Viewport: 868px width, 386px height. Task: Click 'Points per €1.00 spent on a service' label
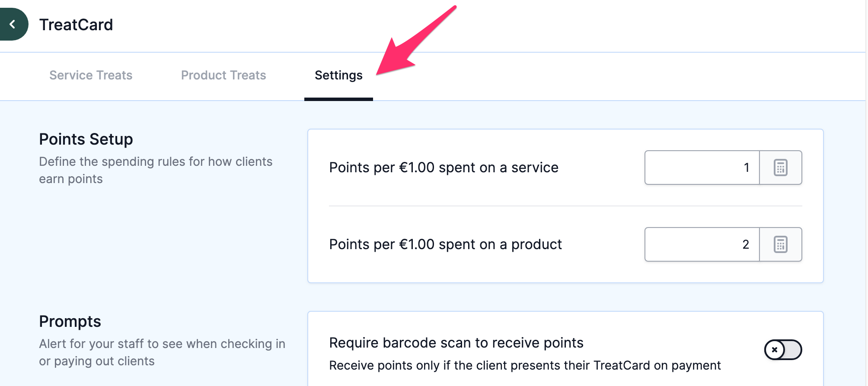point(444,168)
